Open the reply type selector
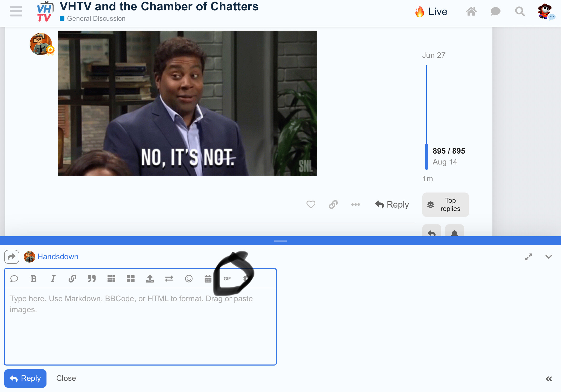This screenshot has width=561, height=392. [x=12, y=257]
